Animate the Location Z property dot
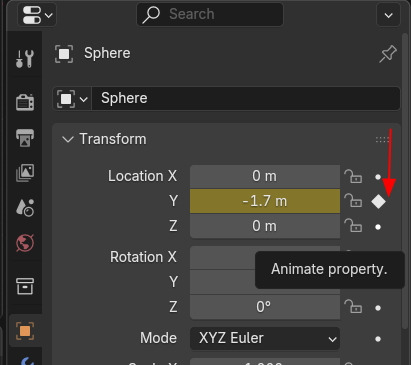411x365 pixels. click(x=378, y=227)
